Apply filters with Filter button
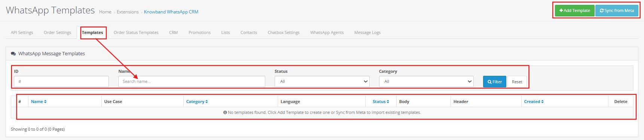 (495, 82)
